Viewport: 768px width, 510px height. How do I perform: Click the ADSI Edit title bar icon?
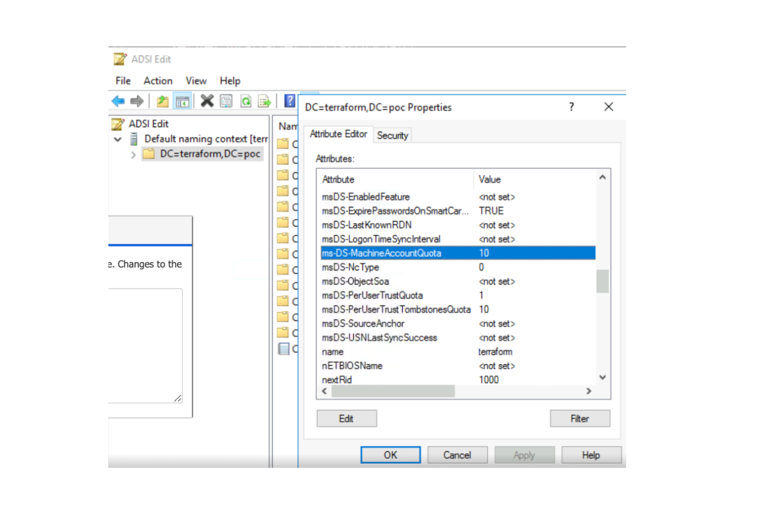120,59
